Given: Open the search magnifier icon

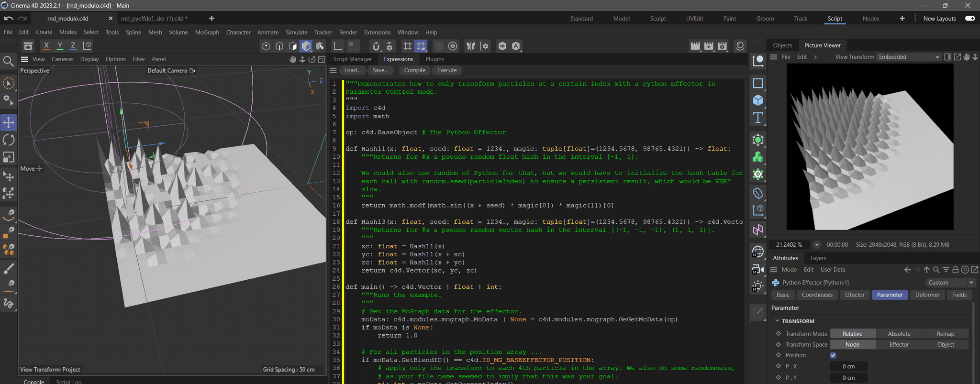Looking at the screenshot, I should point(8,61).
